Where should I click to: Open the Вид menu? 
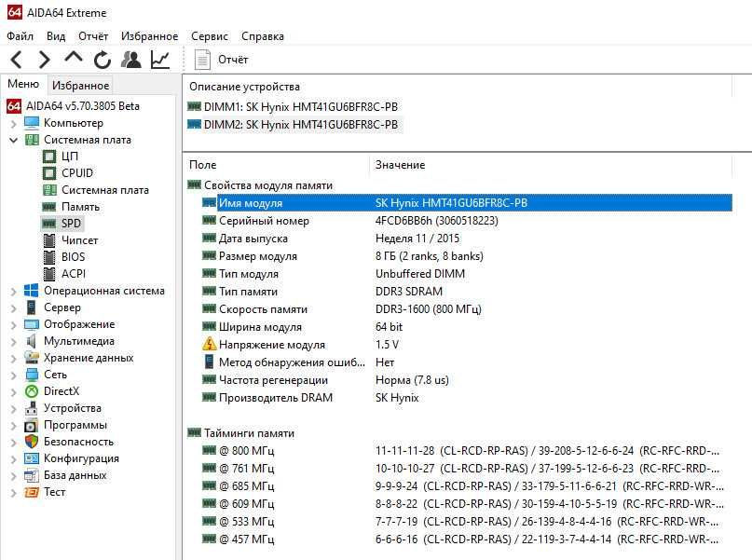pyautogui.click(x=56, y=36)
